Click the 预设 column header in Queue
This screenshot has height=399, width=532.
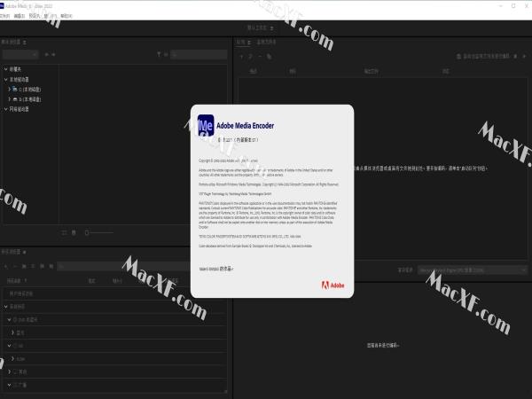[x=293, y=71]
